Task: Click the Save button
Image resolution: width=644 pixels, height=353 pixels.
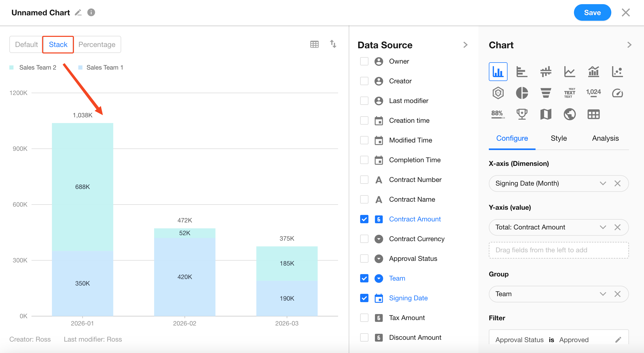Action: (x=592, y=12)
